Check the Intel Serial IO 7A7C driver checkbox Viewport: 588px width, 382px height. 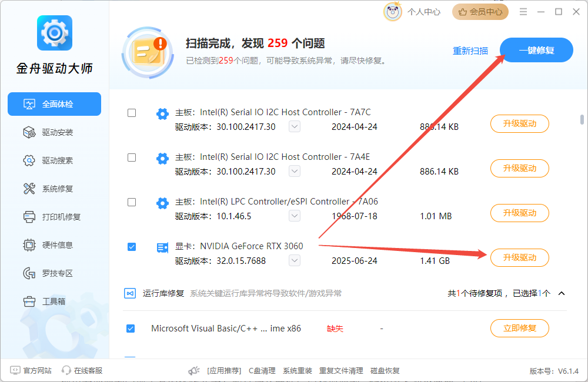[131, 113]
